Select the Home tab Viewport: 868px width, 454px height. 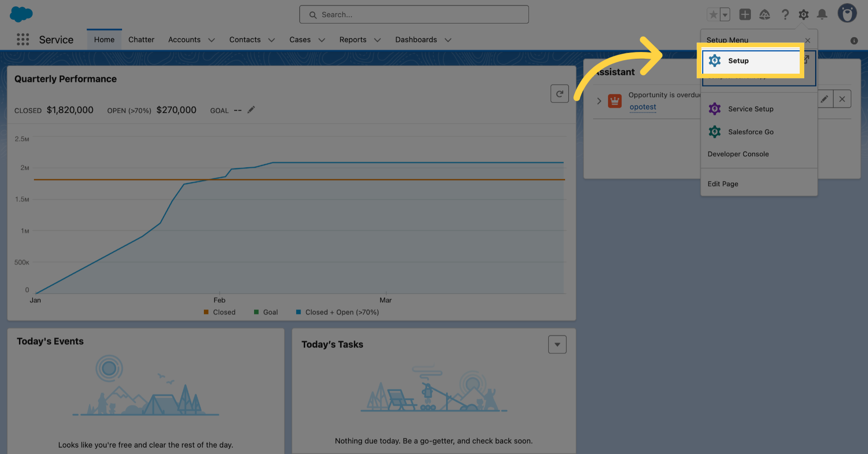pyautogui.click(x=104, y=40)
